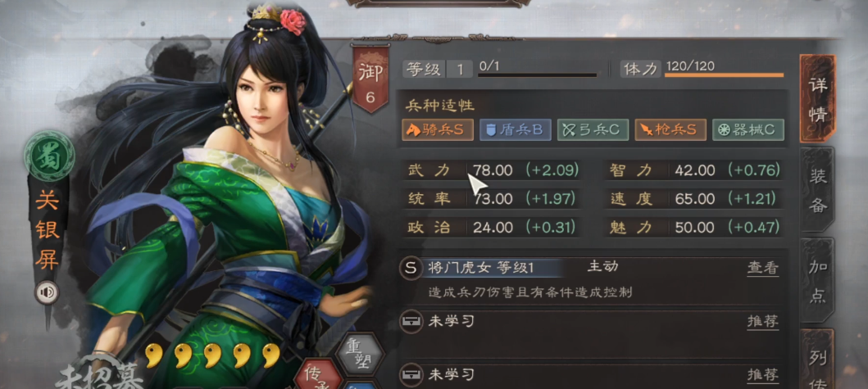The image size is (868, 389).
Task: Click the orange 体力 stamina bar
Action: tap(724, 75)
